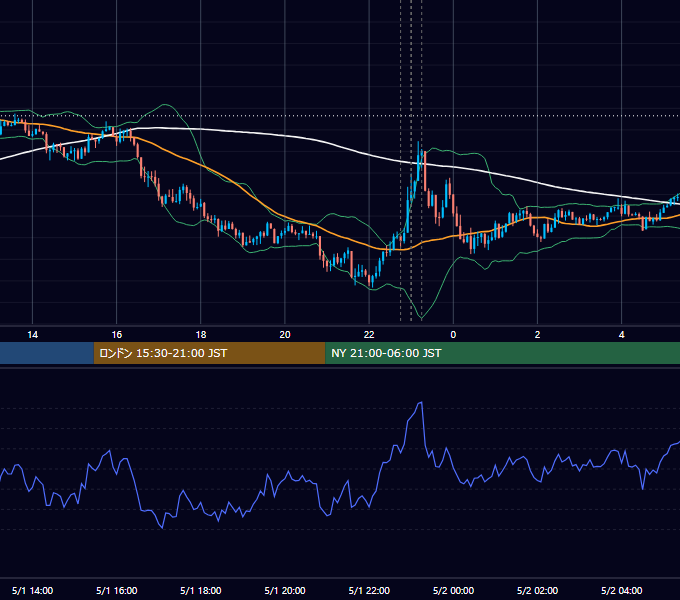Click the 18 hour label on the price axis
680x600 pixels.
201,335
